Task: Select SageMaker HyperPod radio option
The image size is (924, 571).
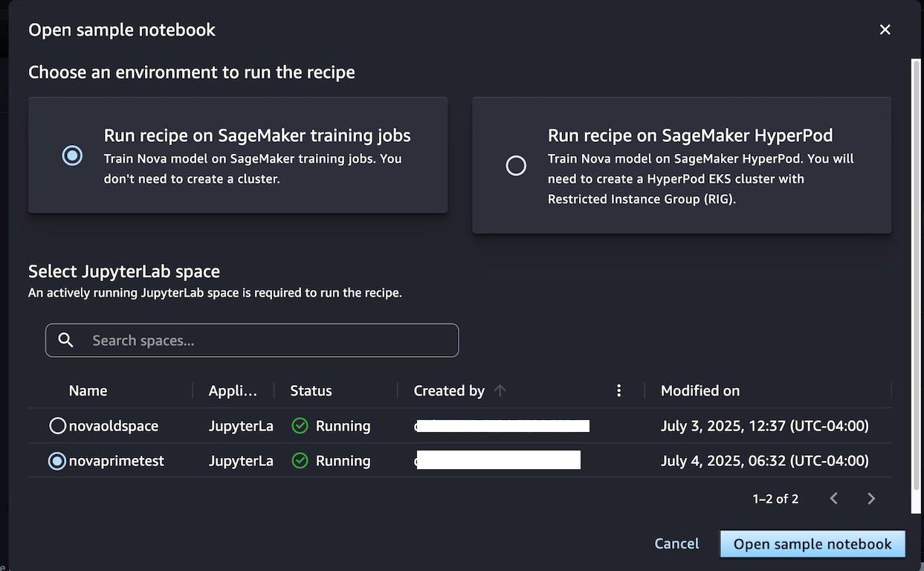Action: [516, 165]
